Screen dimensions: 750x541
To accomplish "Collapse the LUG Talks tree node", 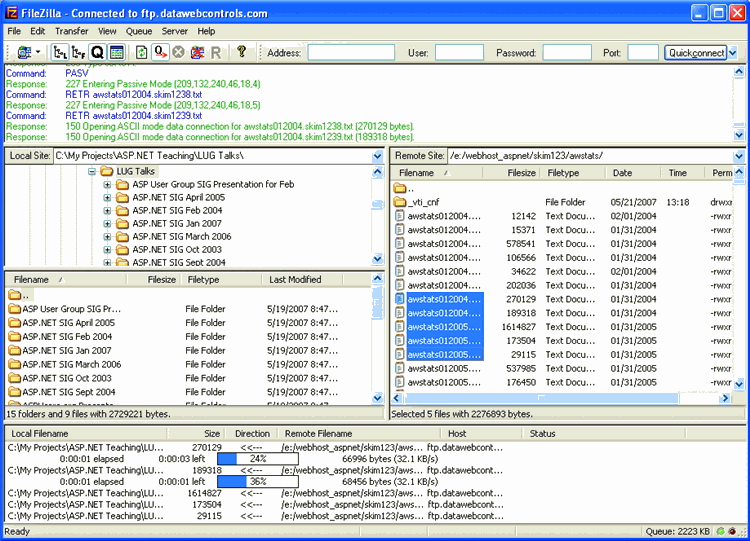I will 92,171.
